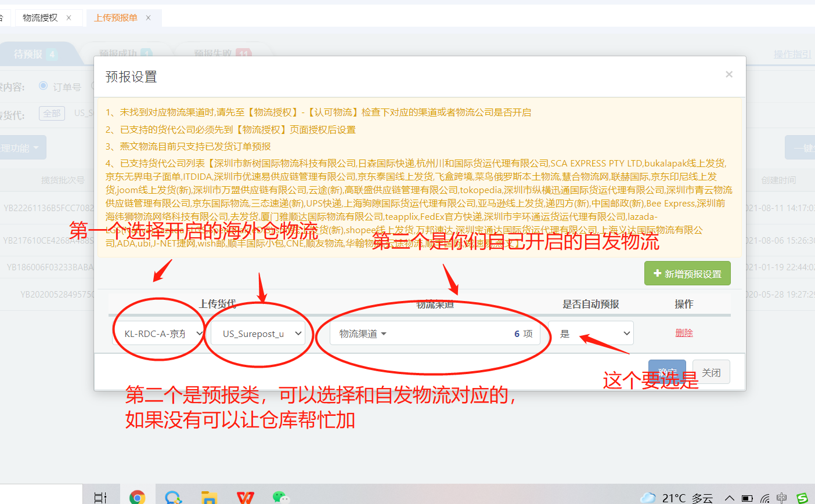Close the 预报设置 dialog with the X
This screenshot has height=504, width=815.
pos(729,74)
